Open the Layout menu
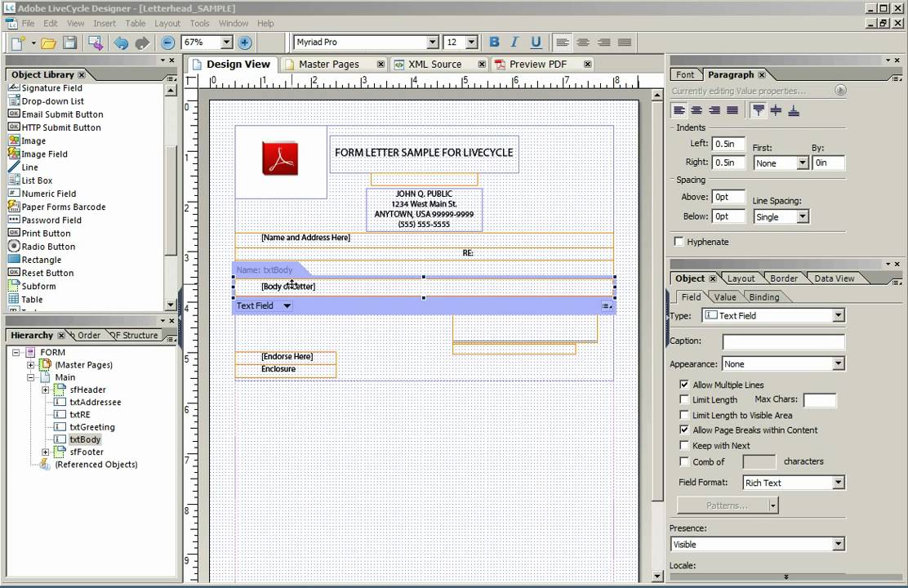908x588 pixels. pyautogui.click(x=167, y=23)
